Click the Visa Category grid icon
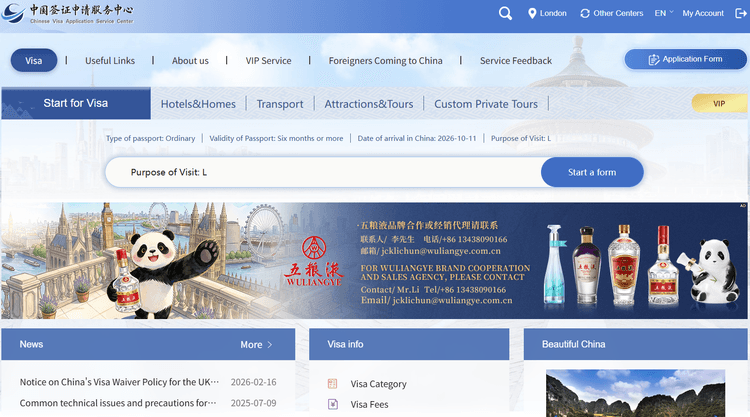The image size is (750, 417). click(x=332, y=384)
